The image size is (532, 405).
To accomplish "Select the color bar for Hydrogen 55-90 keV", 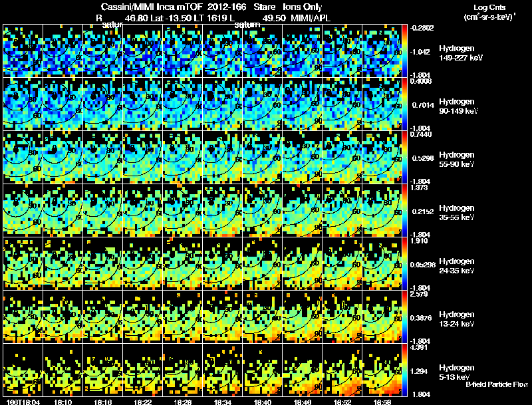I will pos(404,158).
